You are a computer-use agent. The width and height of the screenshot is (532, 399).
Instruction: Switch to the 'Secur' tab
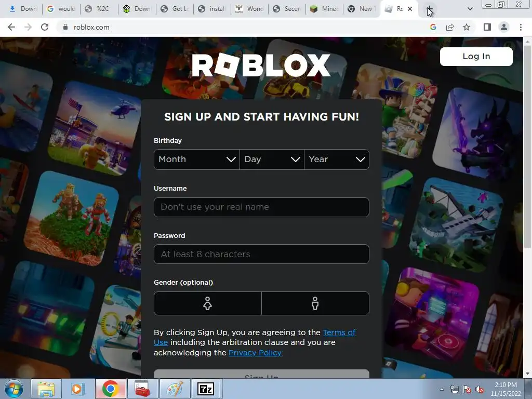(287, 9)
